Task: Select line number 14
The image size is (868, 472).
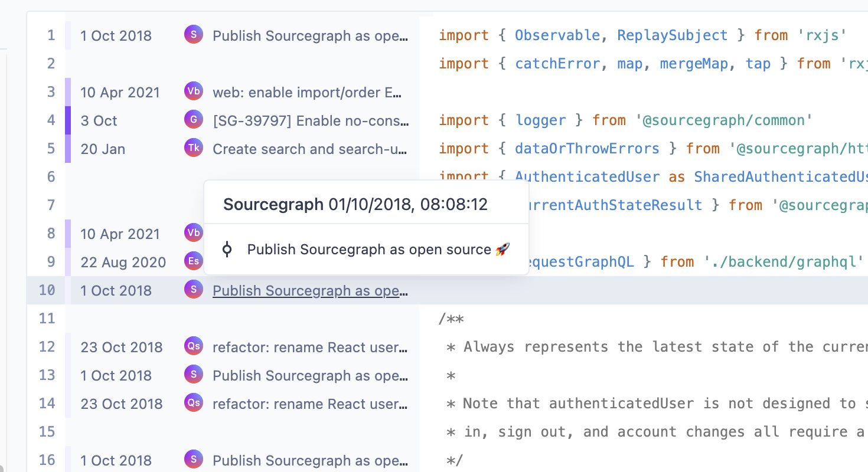Action: [47, 404]
